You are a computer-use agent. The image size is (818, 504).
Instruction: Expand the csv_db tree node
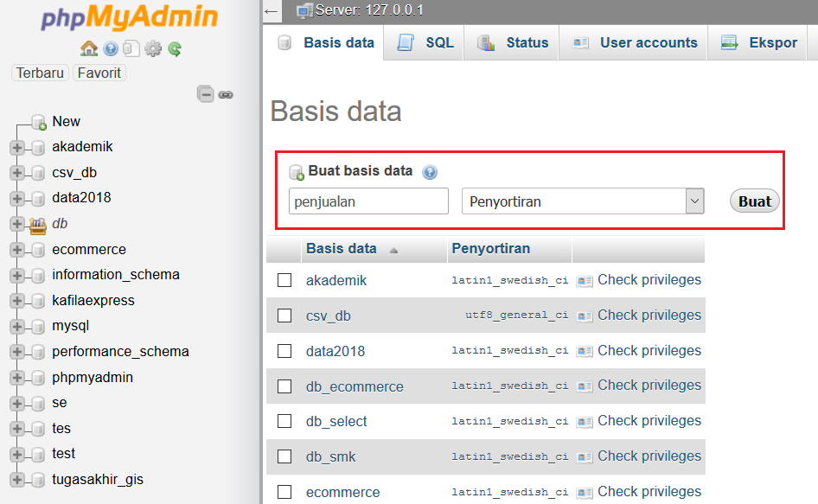[16, 173]
